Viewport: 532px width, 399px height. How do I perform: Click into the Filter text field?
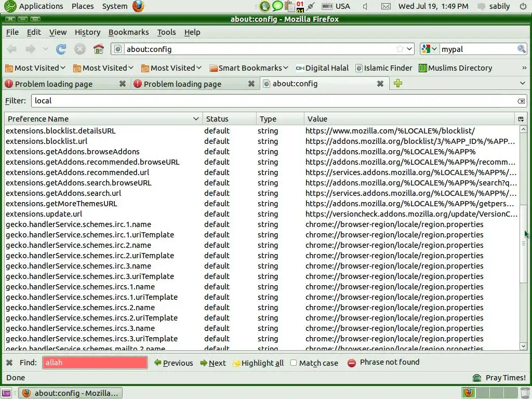[x=273, y=101]
